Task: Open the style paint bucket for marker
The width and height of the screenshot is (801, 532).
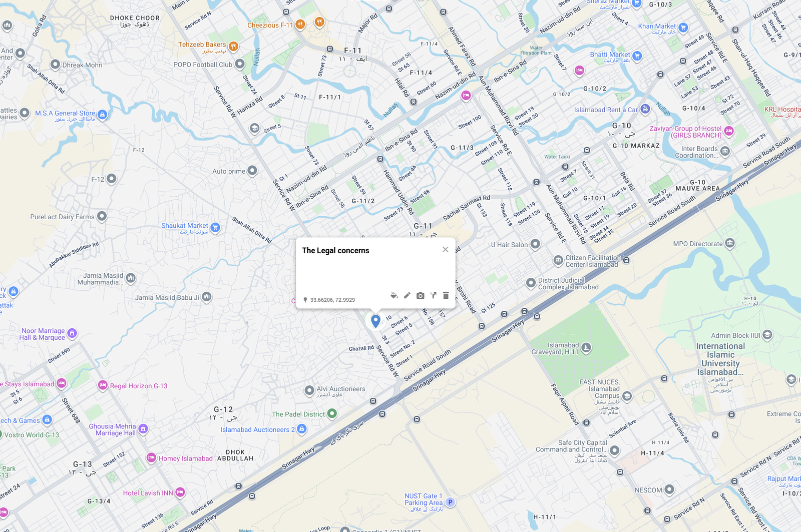Action: pyautogui.click(x=394, y=296)
